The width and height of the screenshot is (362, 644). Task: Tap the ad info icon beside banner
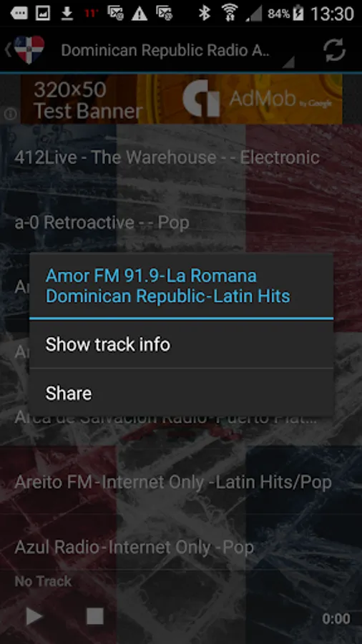(x=10, y=114)
